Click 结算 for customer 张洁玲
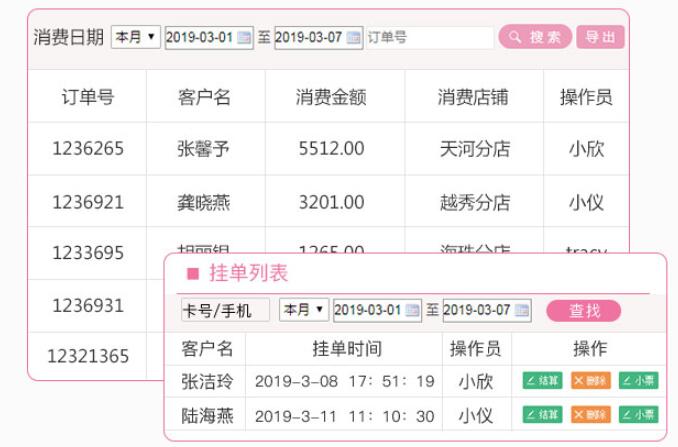The width and height of the screenshot is (678, 447). 543,381
